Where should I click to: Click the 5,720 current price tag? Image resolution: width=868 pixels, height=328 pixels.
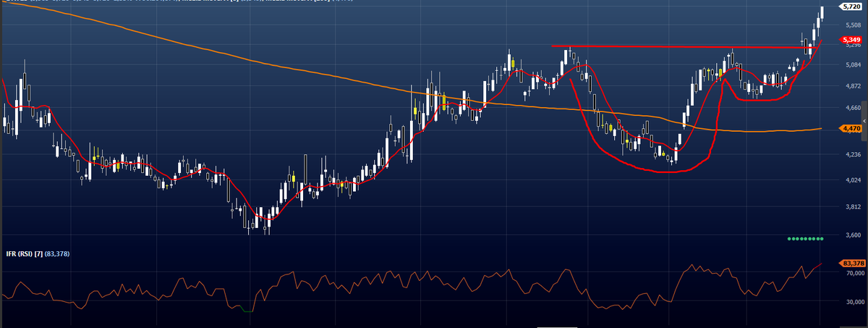coord(851,7)
